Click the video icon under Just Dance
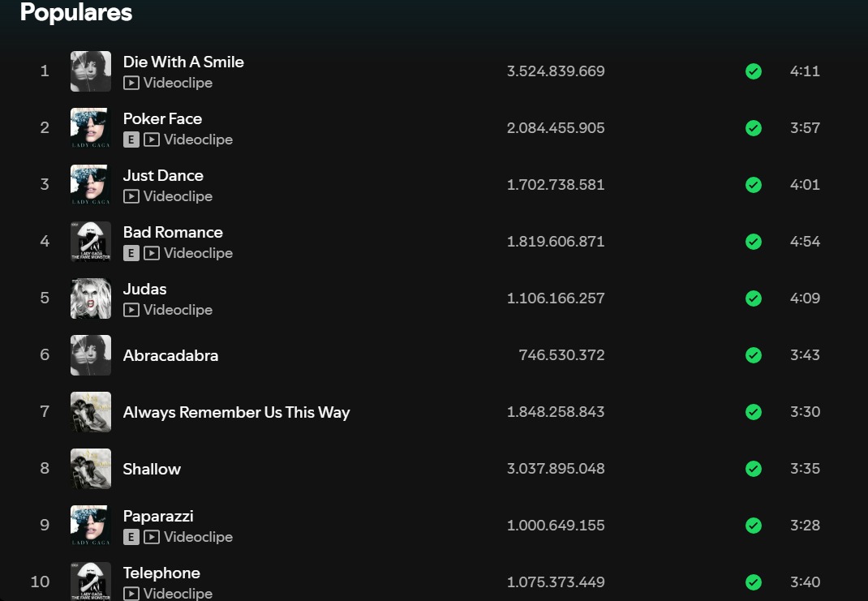 (x=131, y=196)
